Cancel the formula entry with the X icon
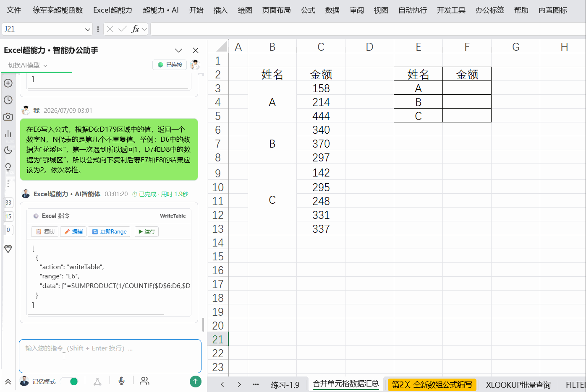Screen dimensions: 586x392 (110, 29)
